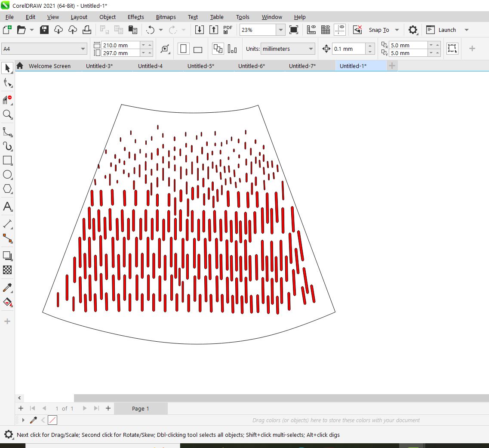This screenshot has width=489, height=448.
Task: Toggle Show Rulers display
Action: pos(311,30)
